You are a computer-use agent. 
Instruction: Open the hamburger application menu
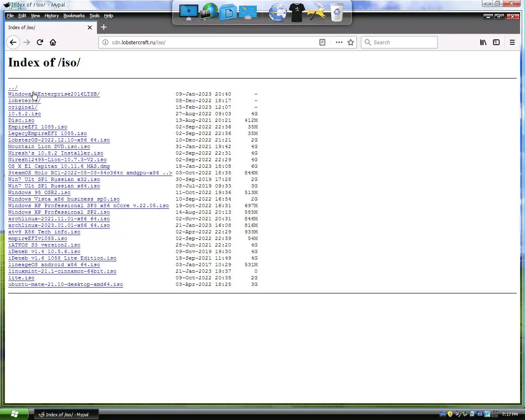click(512, 42)
